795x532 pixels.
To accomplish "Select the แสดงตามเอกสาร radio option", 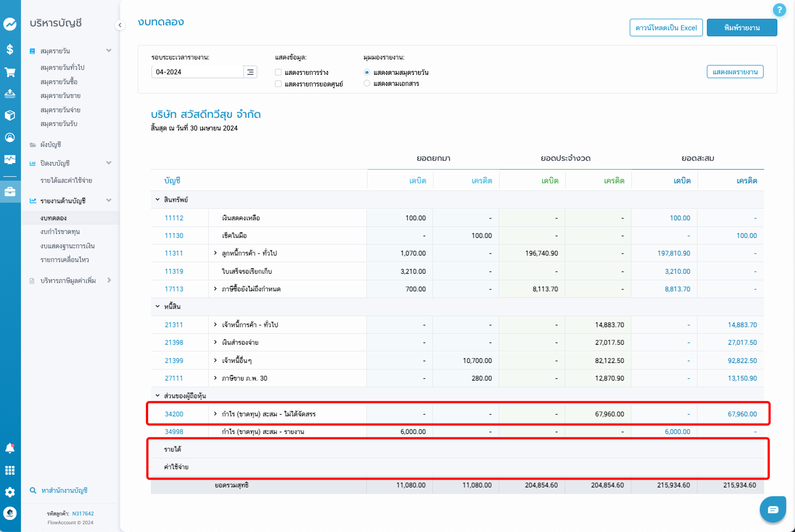I will click(367, 84).
